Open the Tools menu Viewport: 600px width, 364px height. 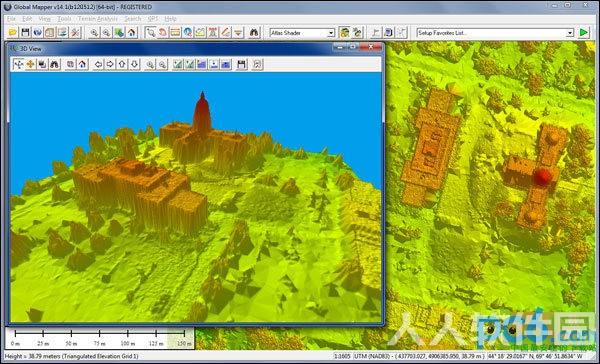(x=64, y=19)
